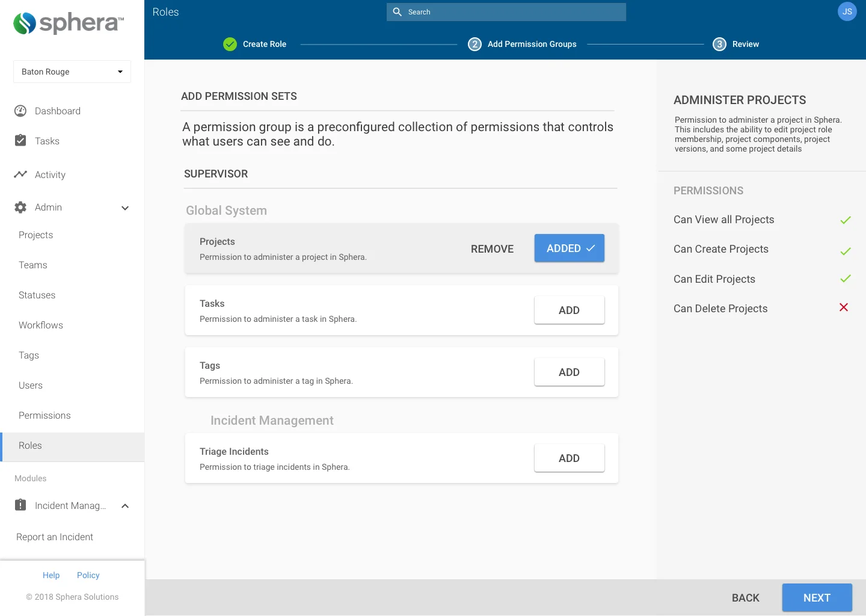Open the JS user avatar
The height and width of the screenshot is (616, 866).
[847, 11]
